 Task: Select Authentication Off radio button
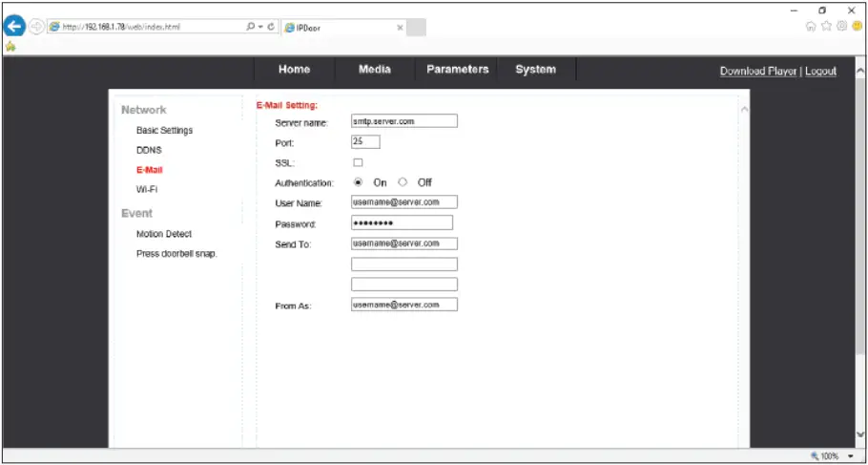(x=403, y=181)
